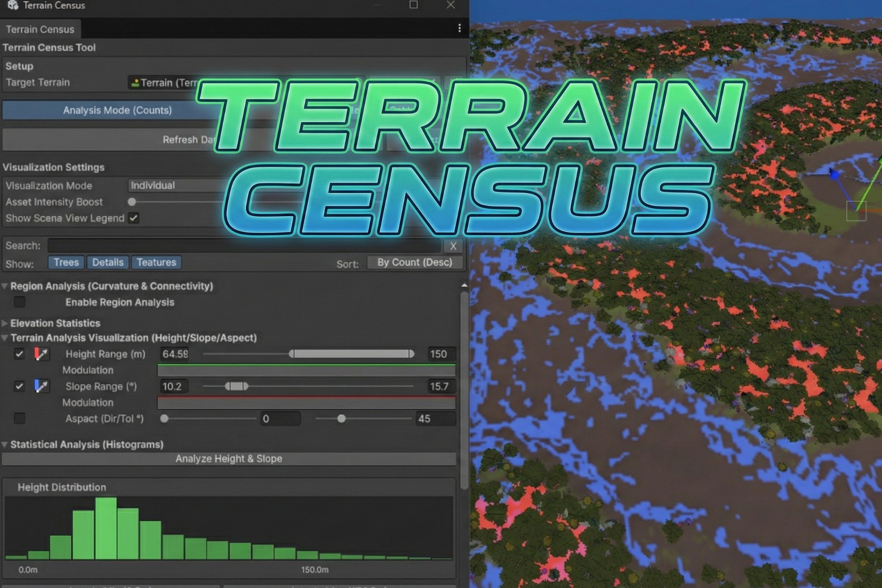
Task: Click the X to clear search field
Action: click(x=453, y=246)
